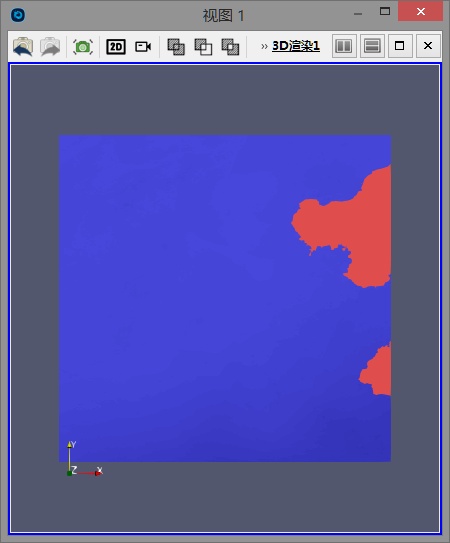Image resolution: width=450 pixels, height=543 pixels.
Task: Capture a screenshot with the green camera icon
Action: coord(82,46)
